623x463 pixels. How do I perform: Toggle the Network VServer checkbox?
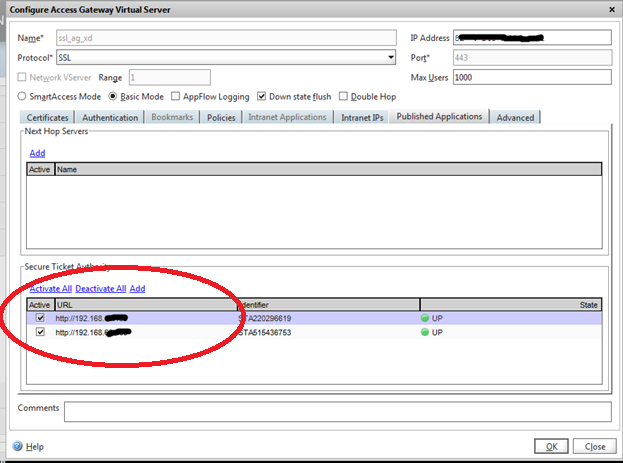pos(22,77)
